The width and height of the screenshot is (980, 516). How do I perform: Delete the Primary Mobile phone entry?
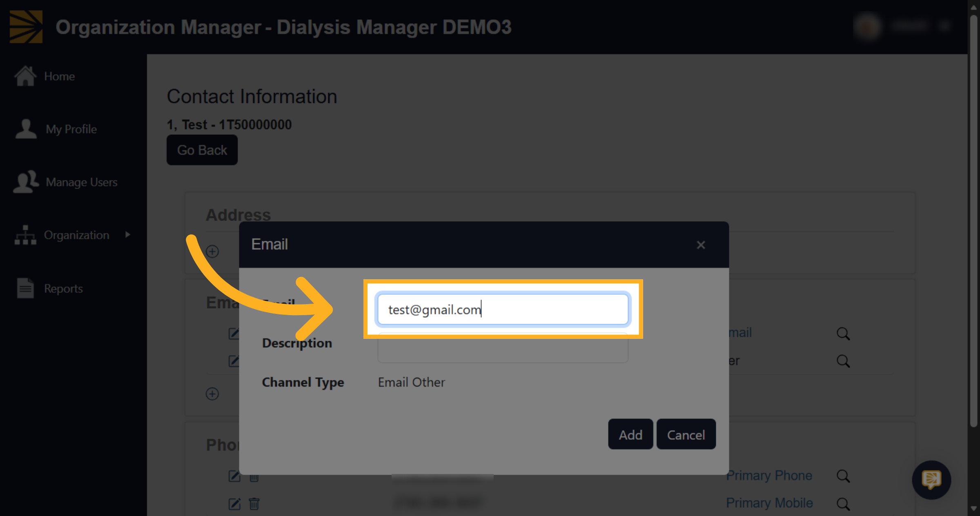pos(254,504)
